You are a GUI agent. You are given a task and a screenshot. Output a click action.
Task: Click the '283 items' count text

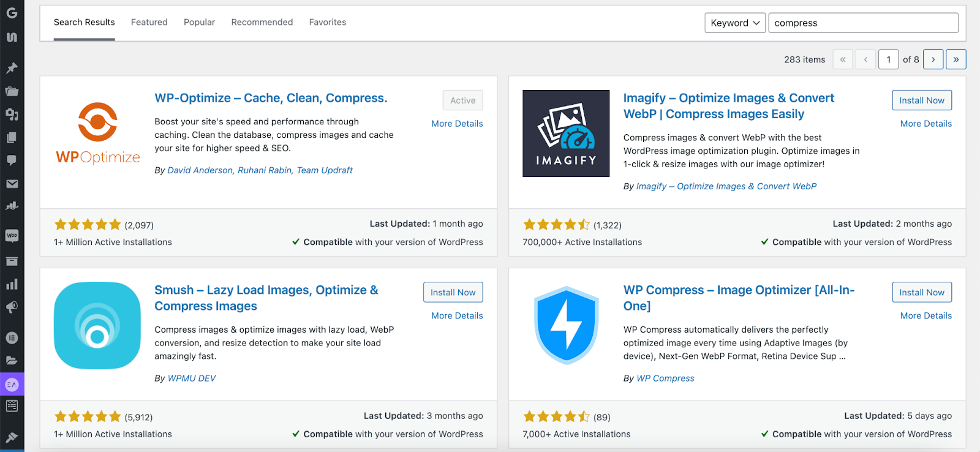coord(804,59)
